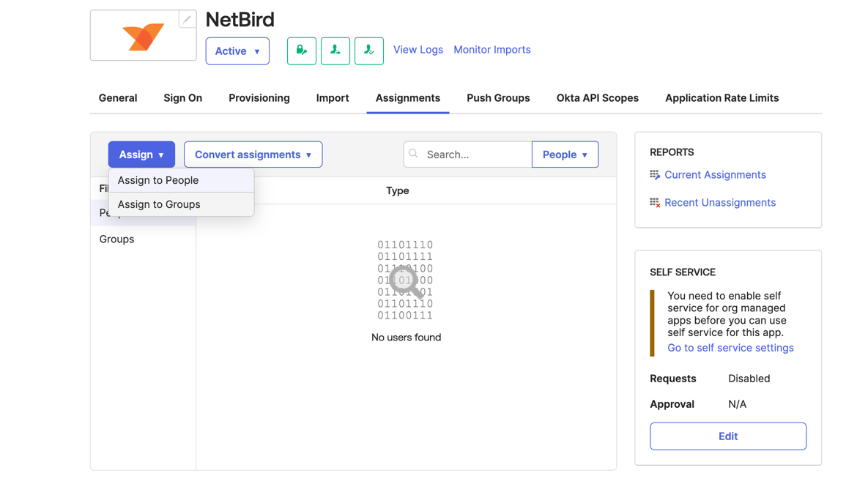The width and height of the screenshot is (868, 484).
Task: Click the Disabled value next to Requests
Action: [x=749, y=379]
